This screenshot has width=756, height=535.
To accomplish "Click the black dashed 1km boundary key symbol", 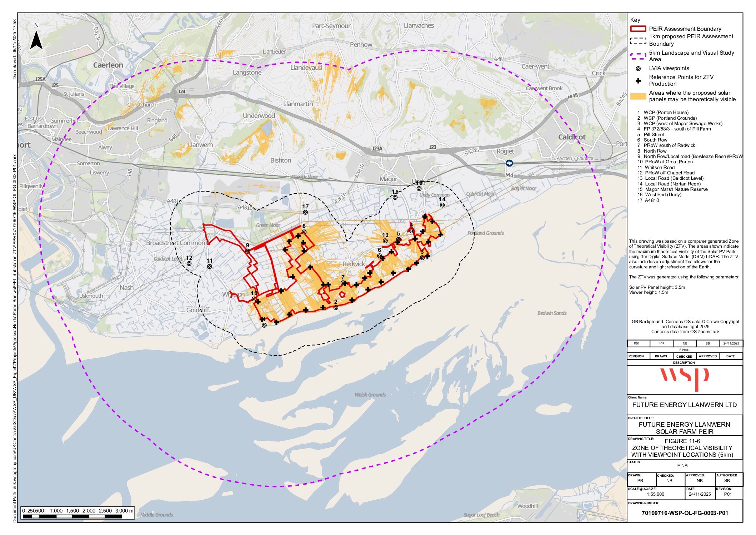I will coord(638,41).
